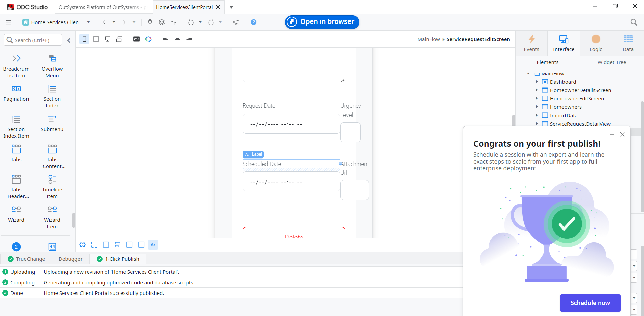644x316 pixels.
Task: Toggle right text alignment
Action: (x=189, y=39)
